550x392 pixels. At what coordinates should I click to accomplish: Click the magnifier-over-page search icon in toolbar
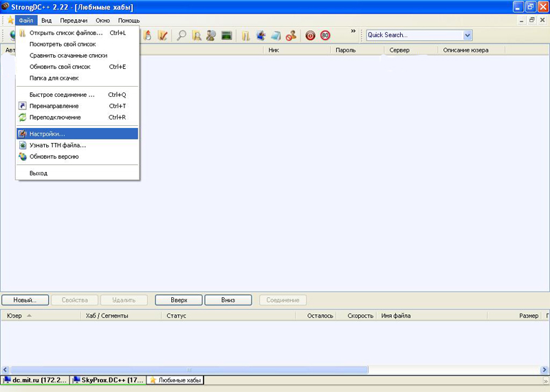[197, 35]
